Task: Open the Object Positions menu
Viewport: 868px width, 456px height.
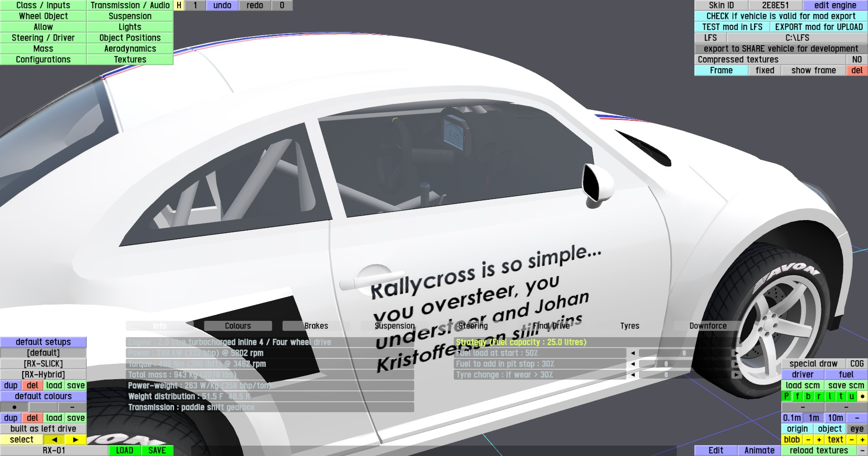Action: click(x=130, y=38)
